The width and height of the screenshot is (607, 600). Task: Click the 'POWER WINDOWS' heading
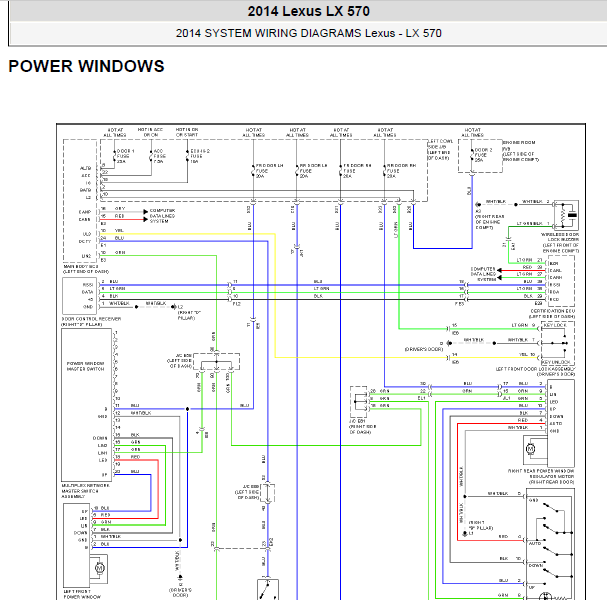(x=86, y=66)
